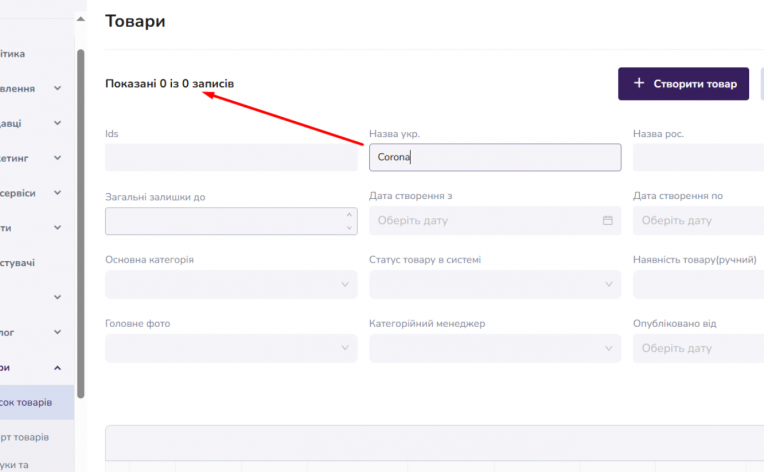Click the up arrow in Загальні залишки до
The image size is (768, 472).
349,215
